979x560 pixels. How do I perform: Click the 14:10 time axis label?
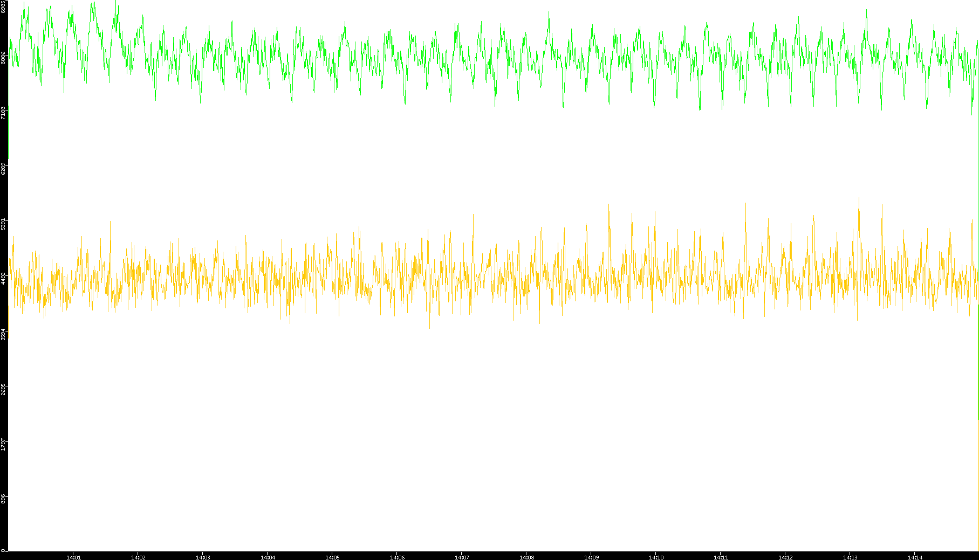pos(656,557)
